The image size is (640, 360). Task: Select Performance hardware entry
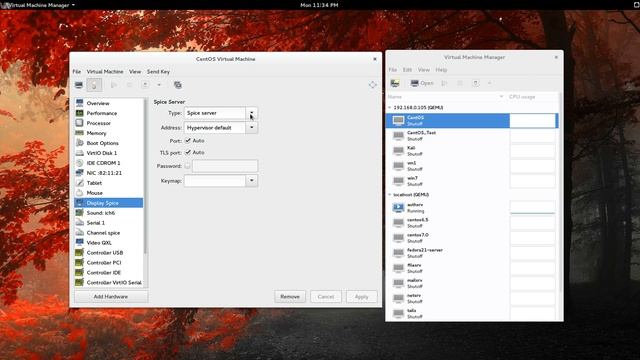(109, 113)
